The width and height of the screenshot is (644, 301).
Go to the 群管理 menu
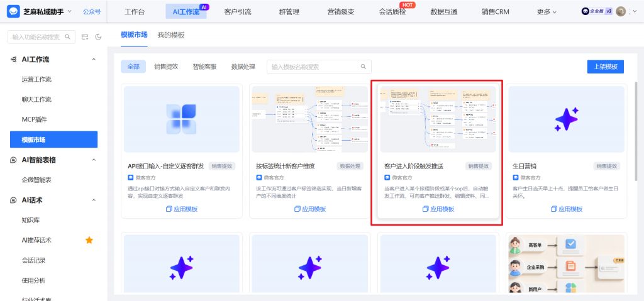point(289,12)
